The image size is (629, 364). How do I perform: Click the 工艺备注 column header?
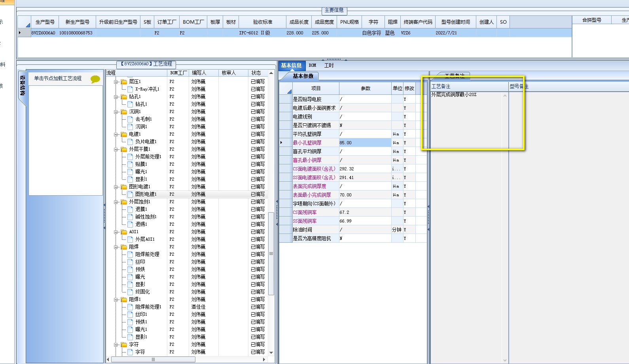click(x=469, y=87)
